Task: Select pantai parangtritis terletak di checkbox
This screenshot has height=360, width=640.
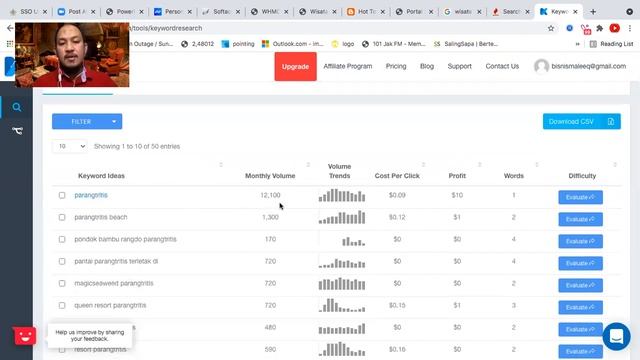Action: [62, 261]
